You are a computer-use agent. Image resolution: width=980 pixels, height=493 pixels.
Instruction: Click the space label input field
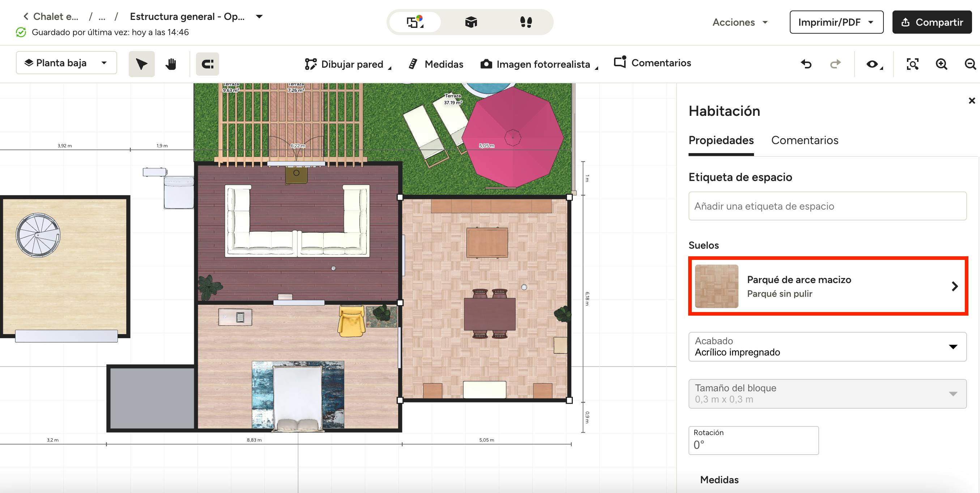point(827,206)
